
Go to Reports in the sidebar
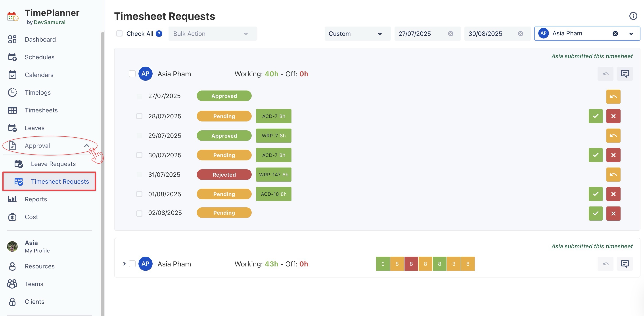click(x=36, y=199)
